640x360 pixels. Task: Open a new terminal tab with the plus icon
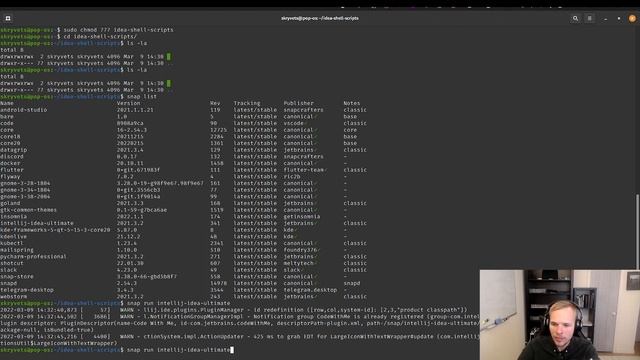[x=8, y=18]
